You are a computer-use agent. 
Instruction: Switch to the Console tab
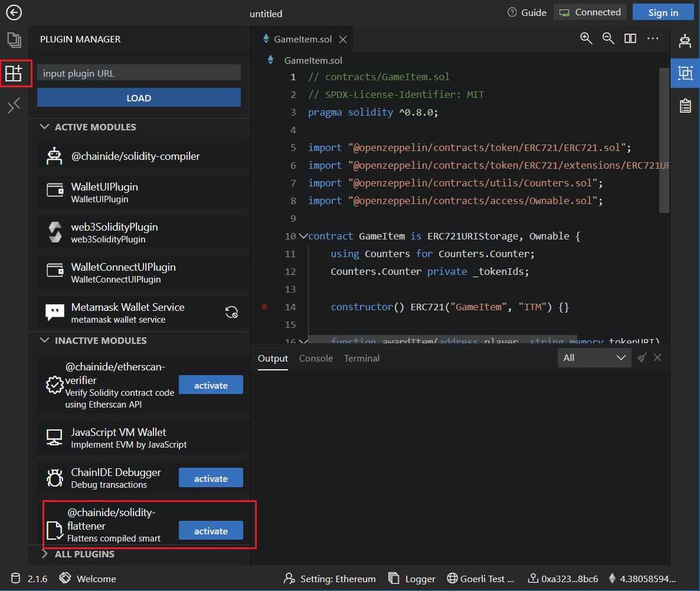click(x=316, y=358)
